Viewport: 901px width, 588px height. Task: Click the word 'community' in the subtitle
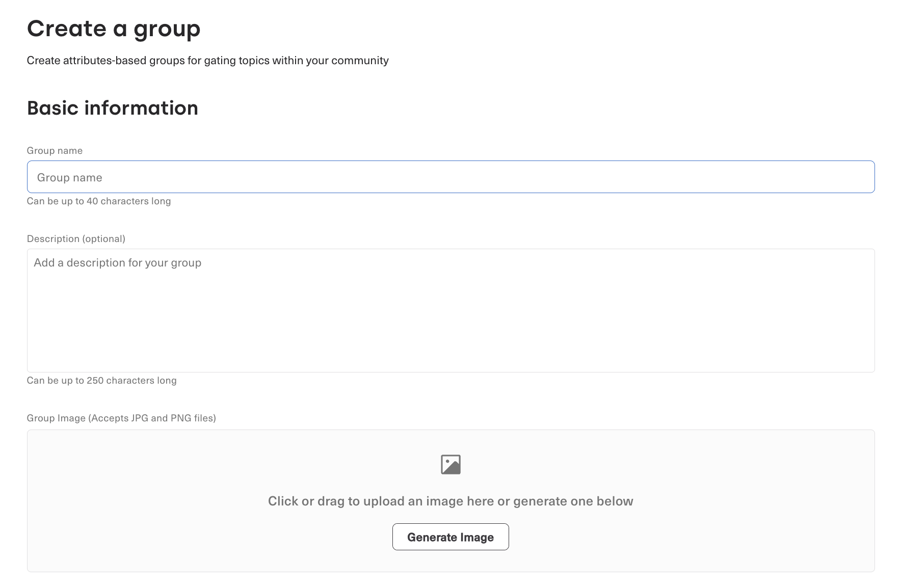[x=360, y=60]
